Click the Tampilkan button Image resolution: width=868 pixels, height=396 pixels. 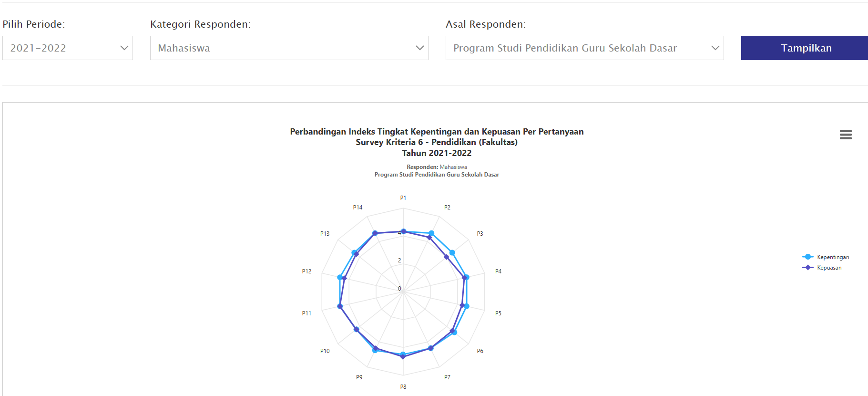[805, 48]
